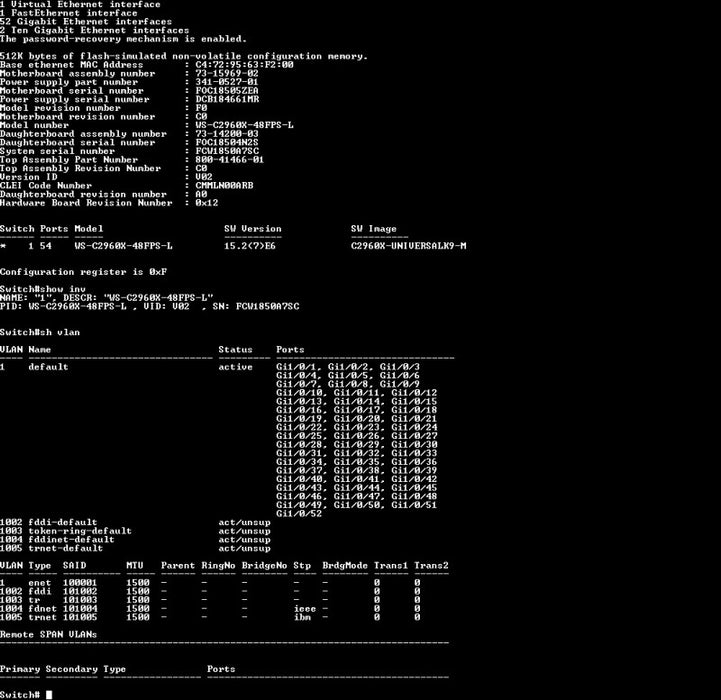The height and width of the screenshot is (700, 721).
Task: Click power supply serial number DCB184661MR
Action: pyautogui.click(x=227, y=99)
